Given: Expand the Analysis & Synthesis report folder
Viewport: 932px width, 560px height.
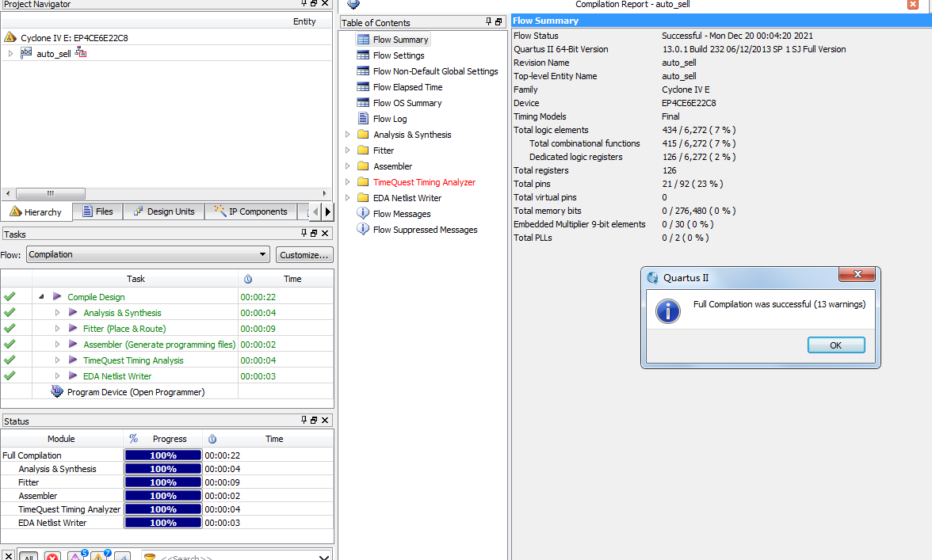Looking at the screenshot, I should pyautogui.click(x=348, y=135).
